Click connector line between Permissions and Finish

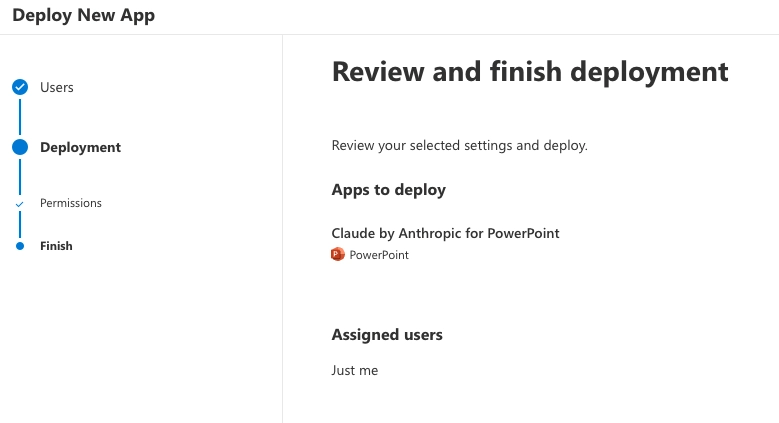click(20, 225)
